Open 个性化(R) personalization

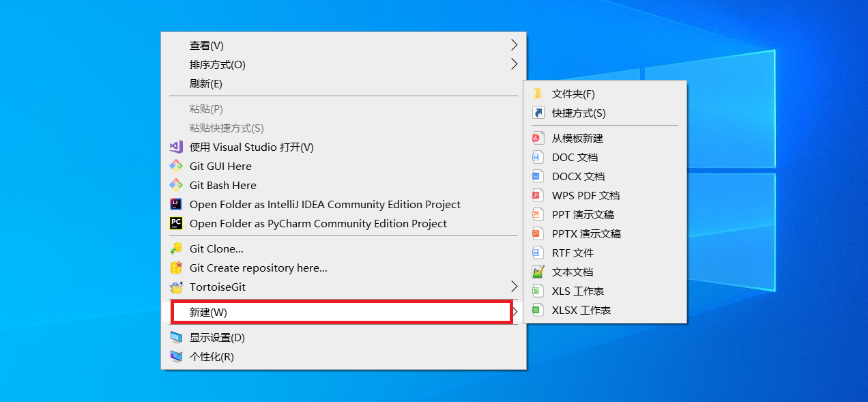click(343, 357)
